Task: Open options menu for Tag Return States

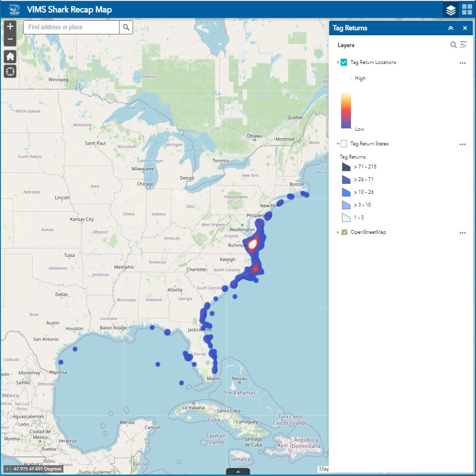Action: (463, 143)
